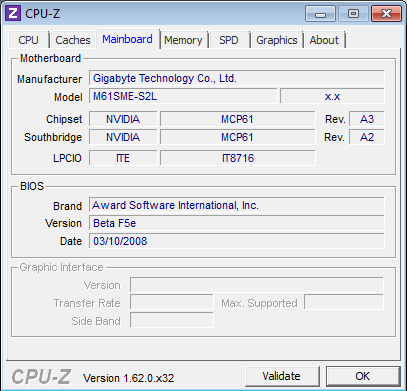Click the Version 1.62.0.x32 text
This screenshot has height=391, width=407.
tap(129, 378)
